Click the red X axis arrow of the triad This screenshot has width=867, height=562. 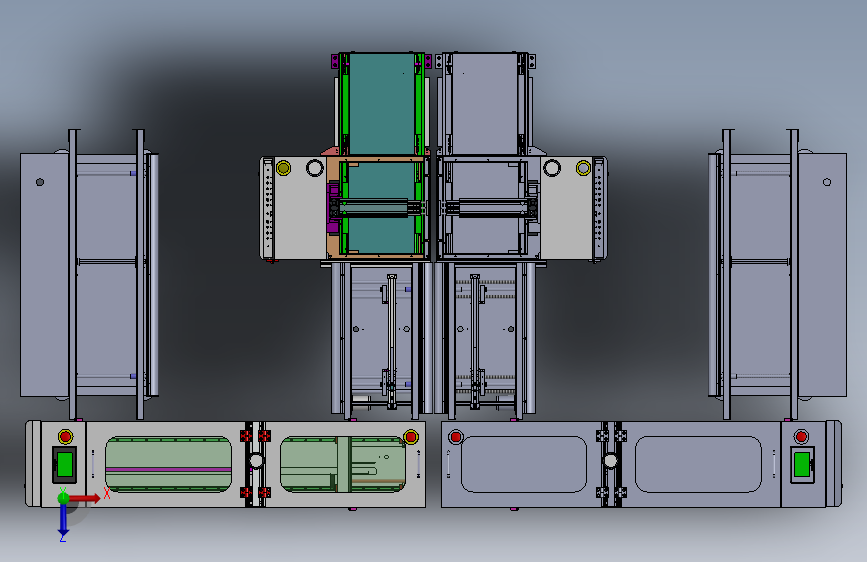tap(86, 498)
